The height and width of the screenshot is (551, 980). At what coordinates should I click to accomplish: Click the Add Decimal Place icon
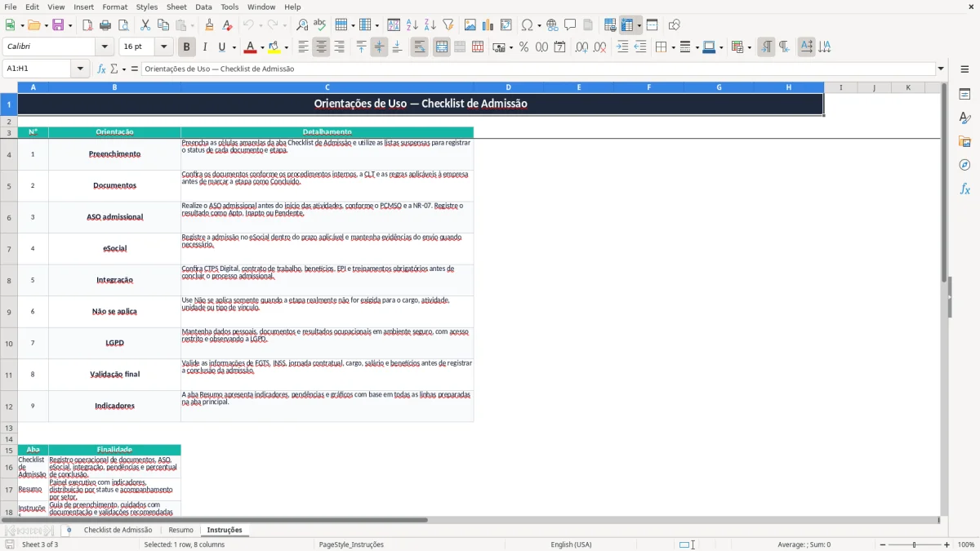[x=582, y=47]
